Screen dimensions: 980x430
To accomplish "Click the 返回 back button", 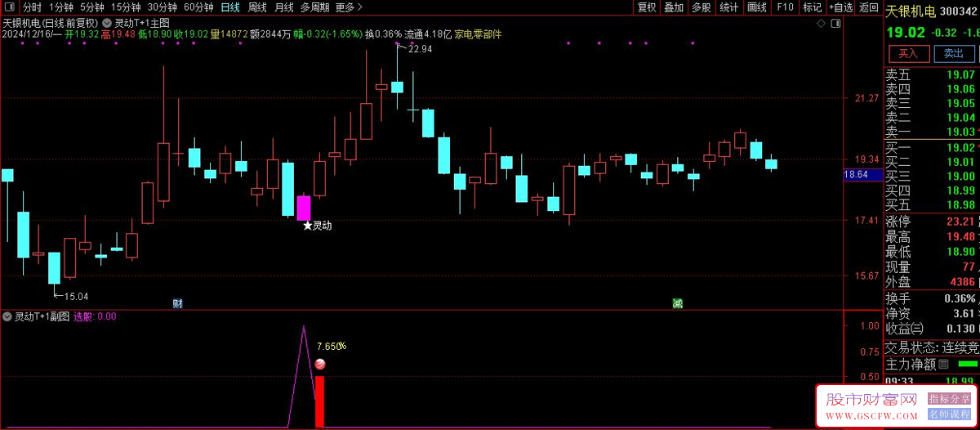I will 869,7.
